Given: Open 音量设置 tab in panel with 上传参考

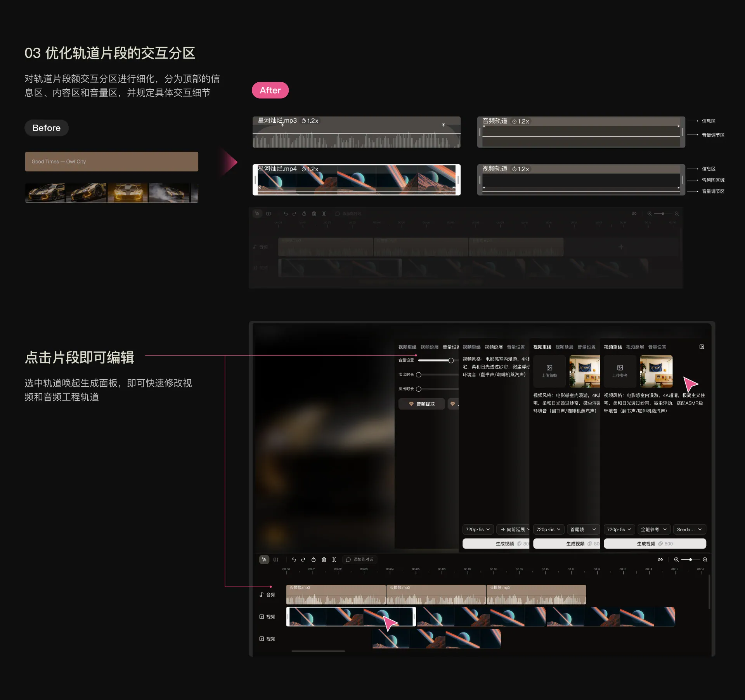Looking at the screenshot, I should 657,347.
